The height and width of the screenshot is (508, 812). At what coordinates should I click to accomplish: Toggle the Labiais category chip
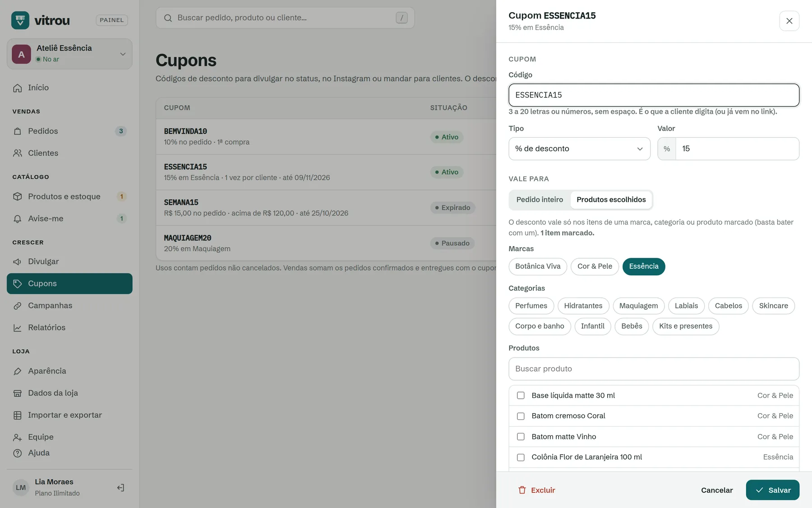coord(686,306)
